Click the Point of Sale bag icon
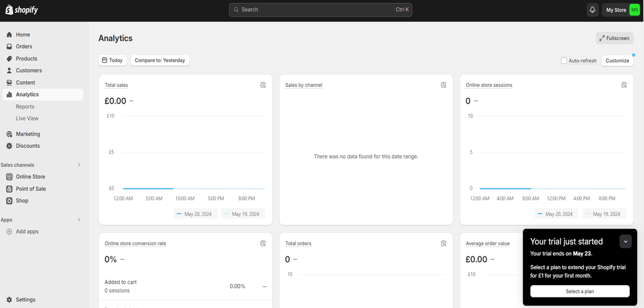 (9, 189)
